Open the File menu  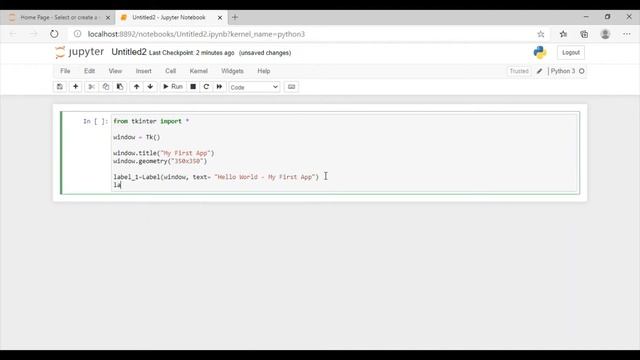(65, 71)
